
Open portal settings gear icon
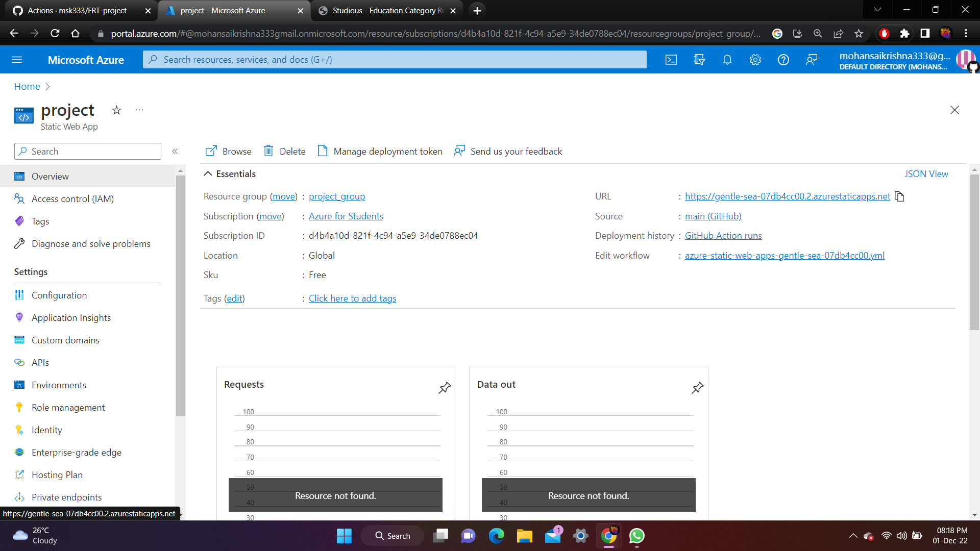tap(755, 60)
